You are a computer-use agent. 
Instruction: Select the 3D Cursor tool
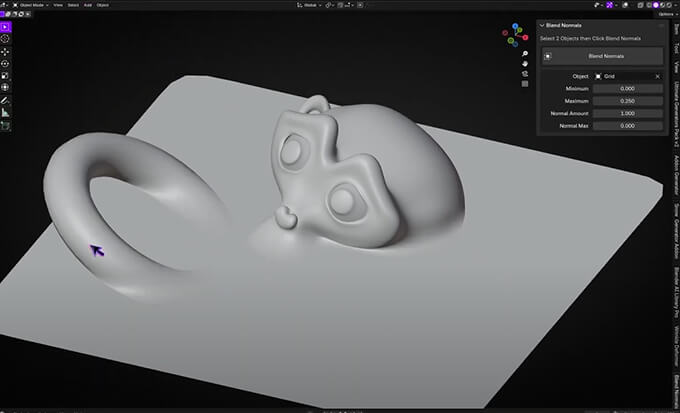click(5, 39)
